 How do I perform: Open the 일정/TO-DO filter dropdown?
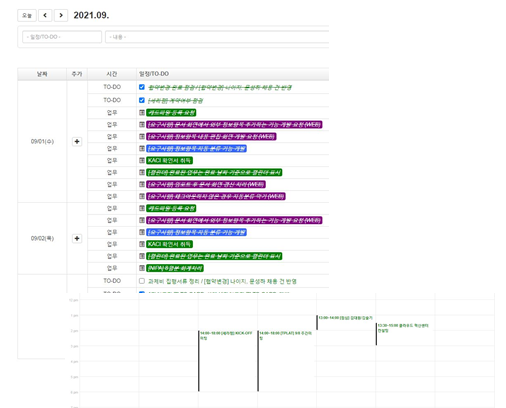[62, 37]
